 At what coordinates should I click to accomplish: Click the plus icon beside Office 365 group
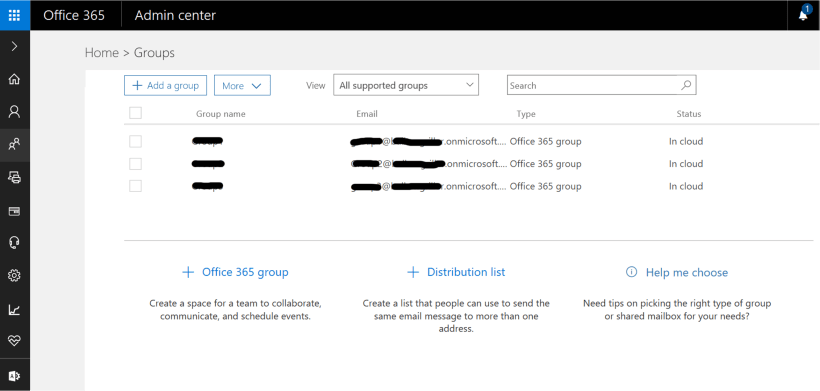188,272
